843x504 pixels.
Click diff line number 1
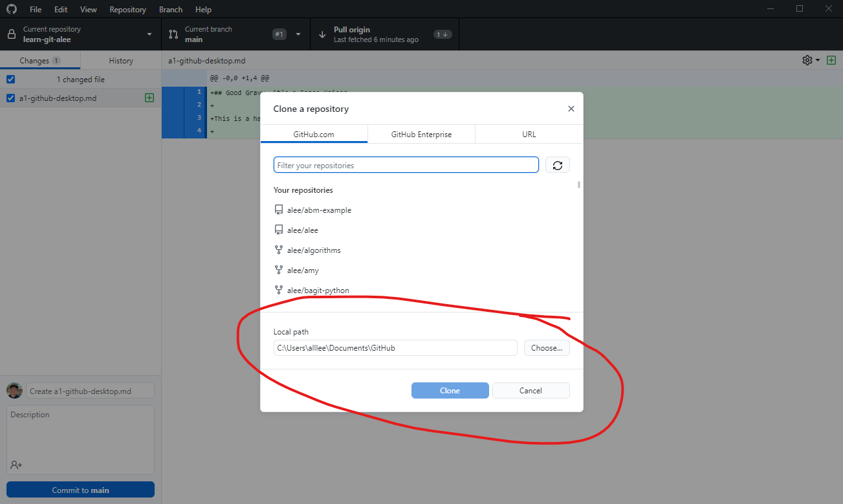click(199, 93)
